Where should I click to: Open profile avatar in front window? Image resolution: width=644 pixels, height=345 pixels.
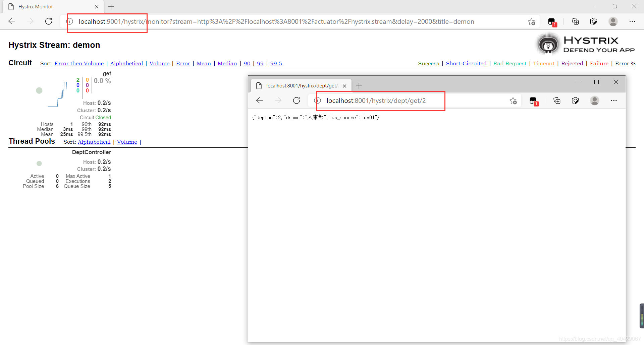(595, 100)
